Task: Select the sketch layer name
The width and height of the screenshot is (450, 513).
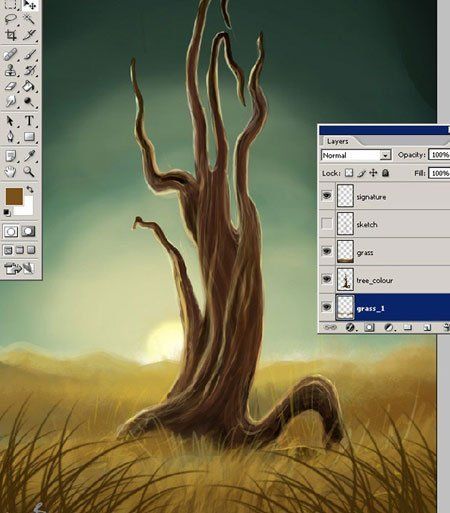Action: pyautogui.click(x=367, y=225)
